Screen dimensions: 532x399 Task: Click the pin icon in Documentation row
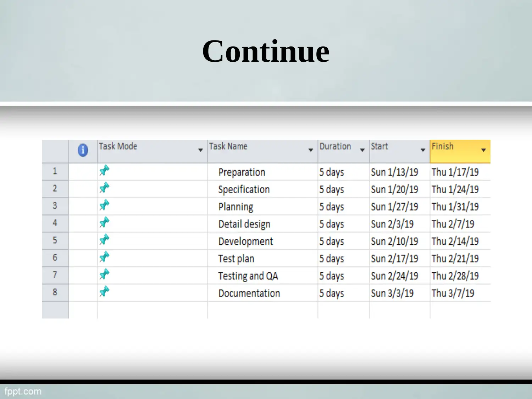pyautogui.click(x=104, y=292)
